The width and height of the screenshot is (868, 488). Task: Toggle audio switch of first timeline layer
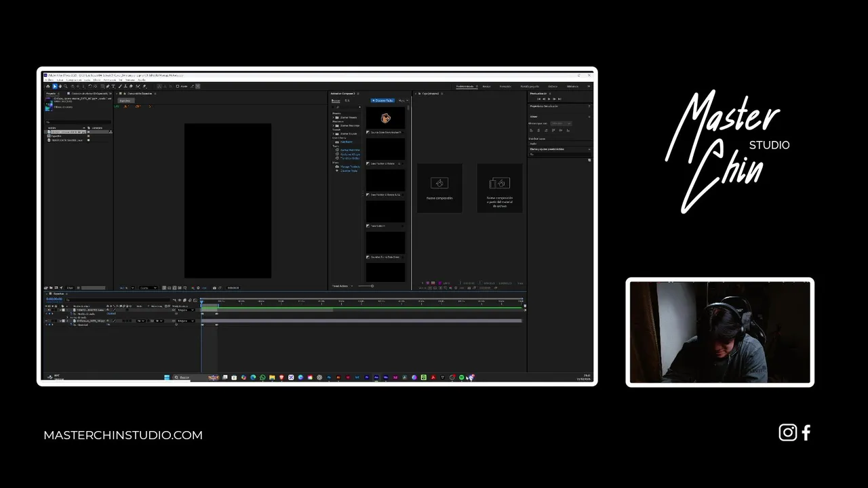(50, 310)
